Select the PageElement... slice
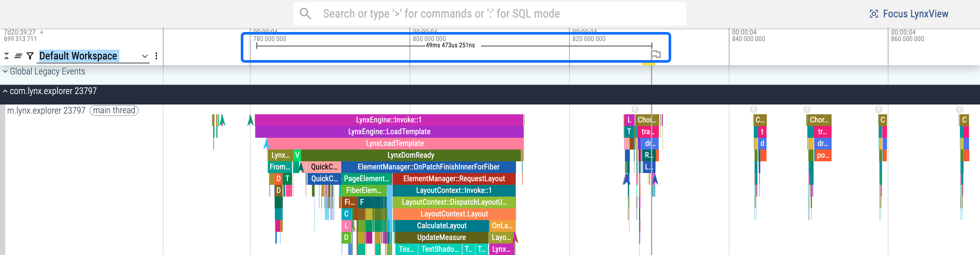 pyautogui.click(x=366, y=179)
